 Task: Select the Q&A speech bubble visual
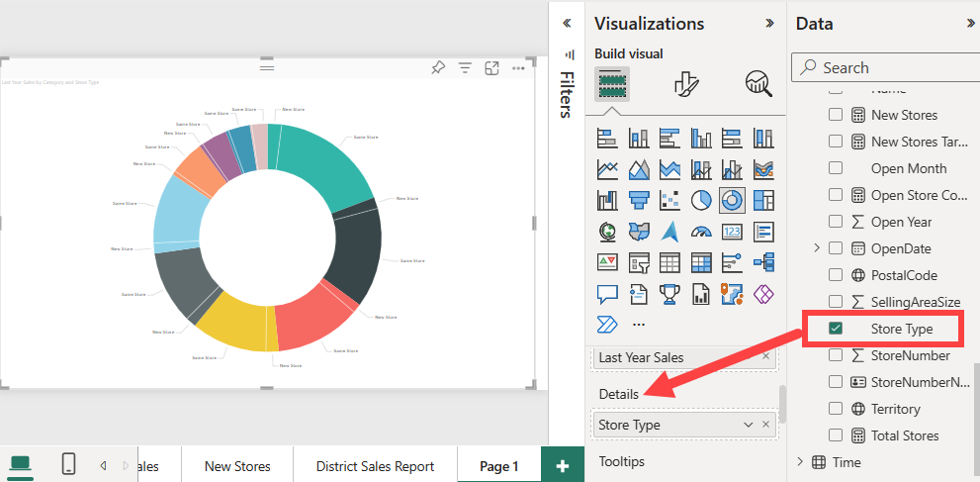tap(607, 294)
